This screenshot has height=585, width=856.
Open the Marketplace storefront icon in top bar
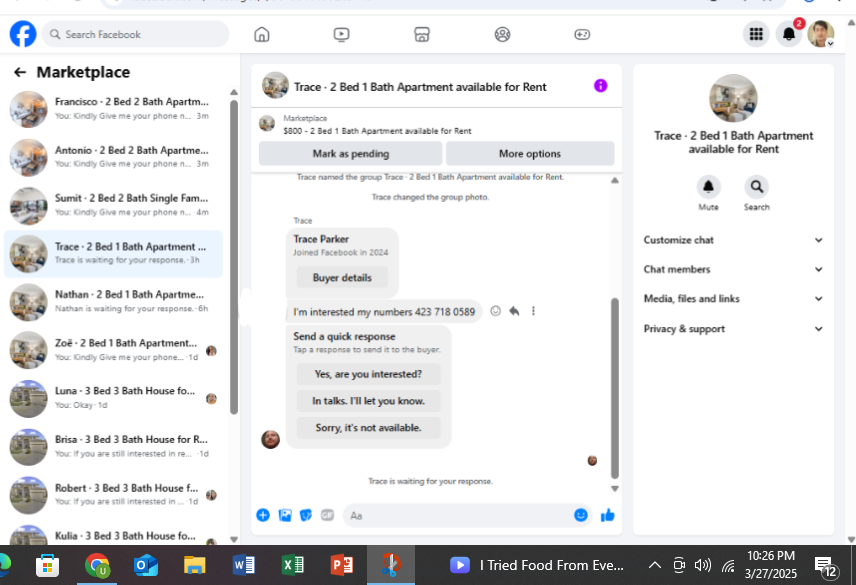click(421, 34)
